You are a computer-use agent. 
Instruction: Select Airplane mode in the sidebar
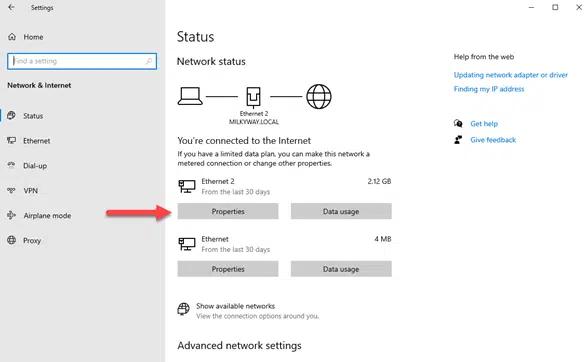coord(47,215)
